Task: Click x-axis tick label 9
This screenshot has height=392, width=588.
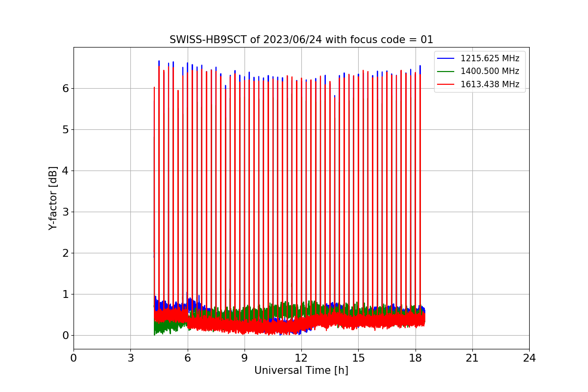Action: point(245,358)
